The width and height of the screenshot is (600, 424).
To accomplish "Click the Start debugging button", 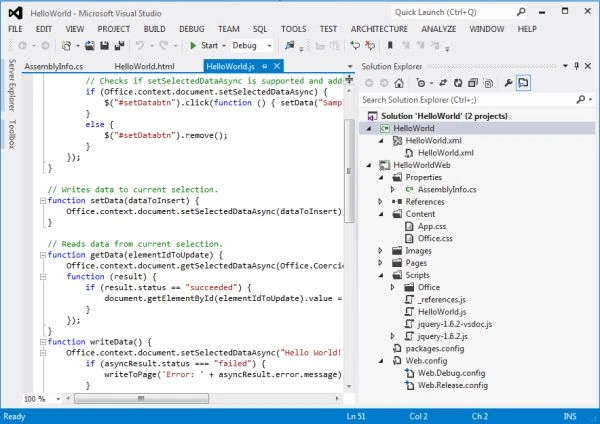I will (204, 46).
